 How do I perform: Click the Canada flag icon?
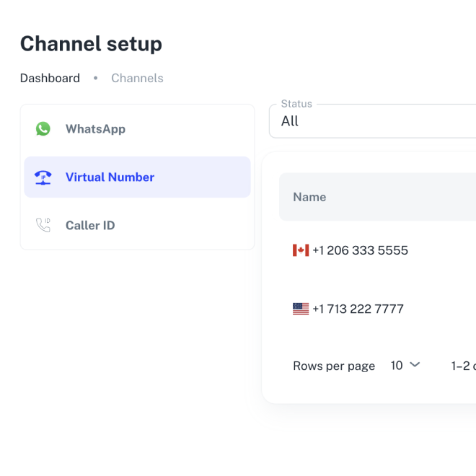pos(301,250)
